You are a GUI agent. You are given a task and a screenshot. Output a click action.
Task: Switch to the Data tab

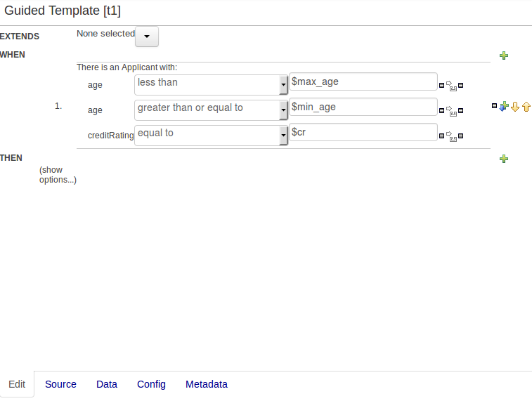click(107, 384)
